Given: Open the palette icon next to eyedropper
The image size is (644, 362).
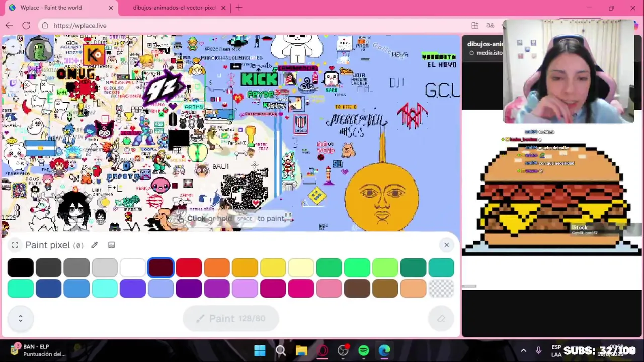Looking at the screenshot, I should coord(111,245).
